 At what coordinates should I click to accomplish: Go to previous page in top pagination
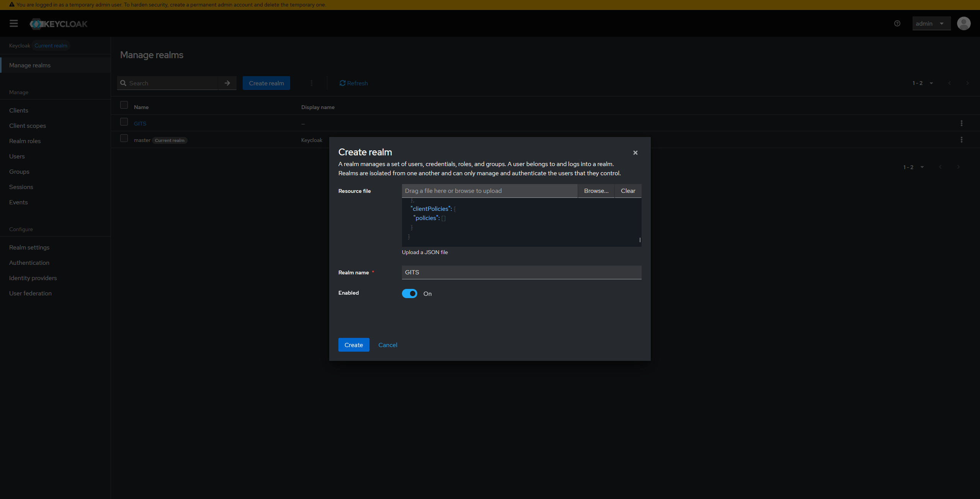tap(949, 83)
